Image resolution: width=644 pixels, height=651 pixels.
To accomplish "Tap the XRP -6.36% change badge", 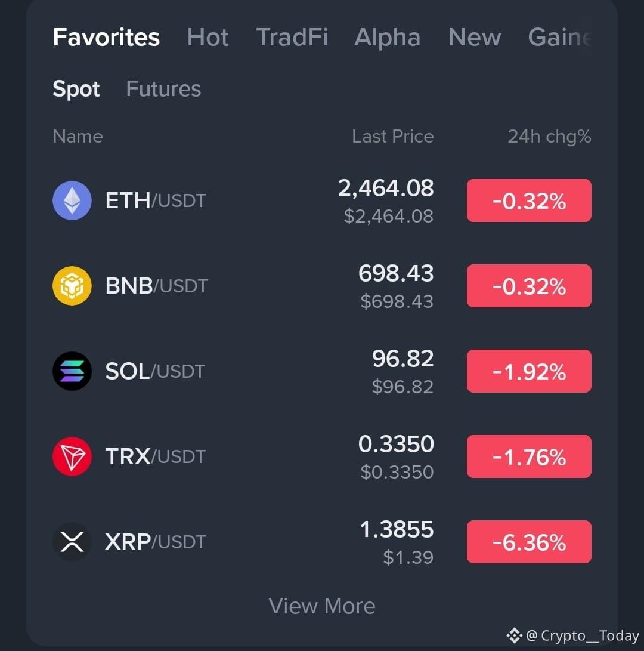I will [x=529, y=542].
